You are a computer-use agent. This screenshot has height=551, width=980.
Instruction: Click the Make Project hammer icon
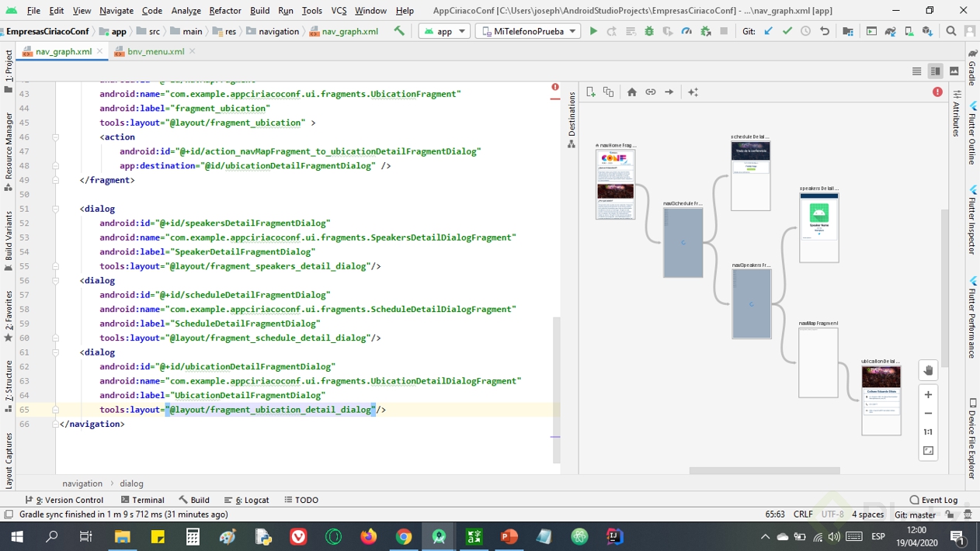399,32
